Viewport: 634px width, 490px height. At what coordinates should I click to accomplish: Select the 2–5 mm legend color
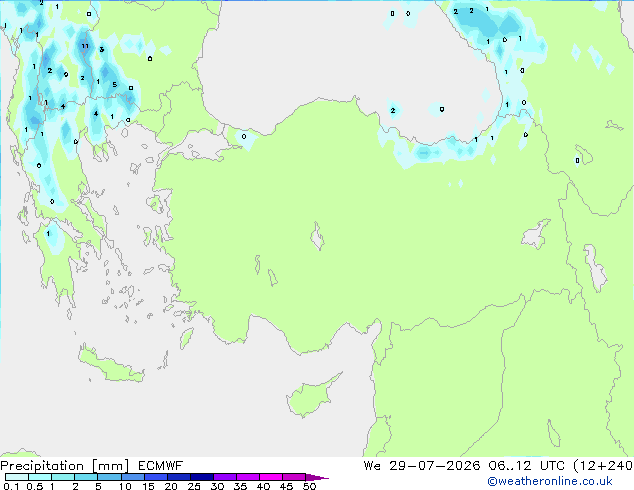(86, 477)
